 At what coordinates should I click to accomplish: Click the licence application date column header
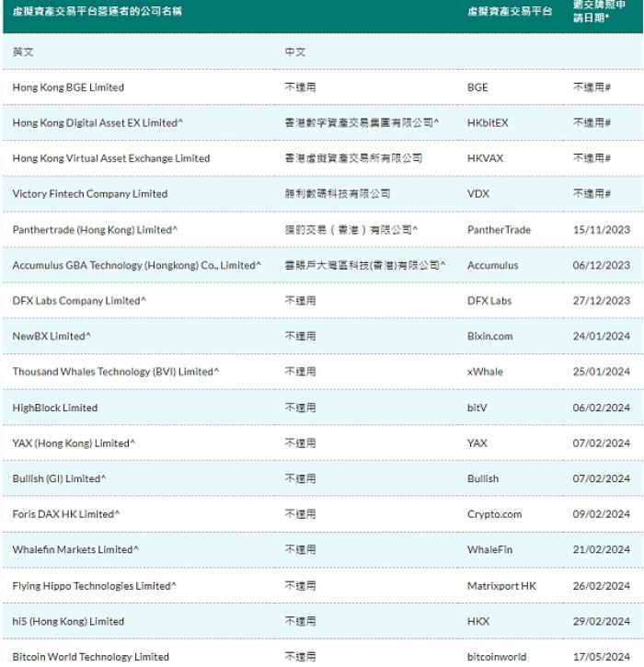tap(599, 11)
